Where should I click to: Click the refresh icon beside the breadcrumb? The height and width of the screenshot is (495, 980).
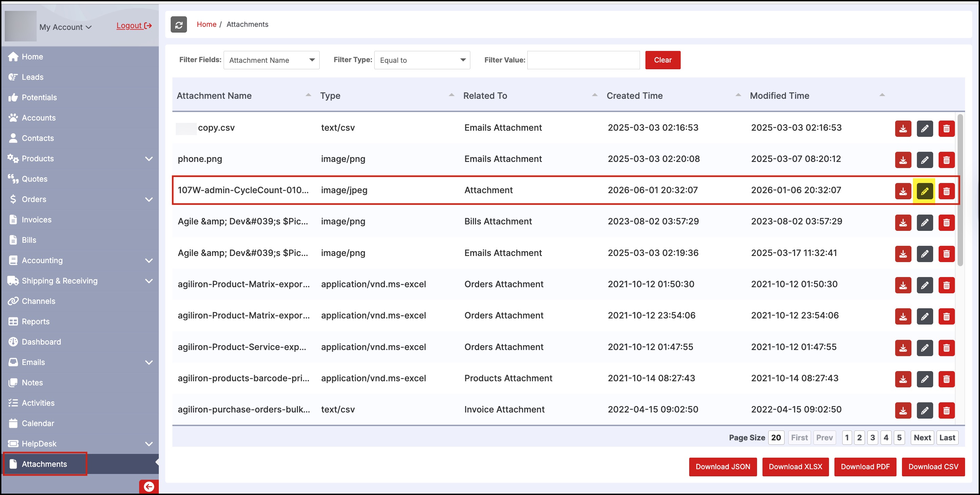178,25
